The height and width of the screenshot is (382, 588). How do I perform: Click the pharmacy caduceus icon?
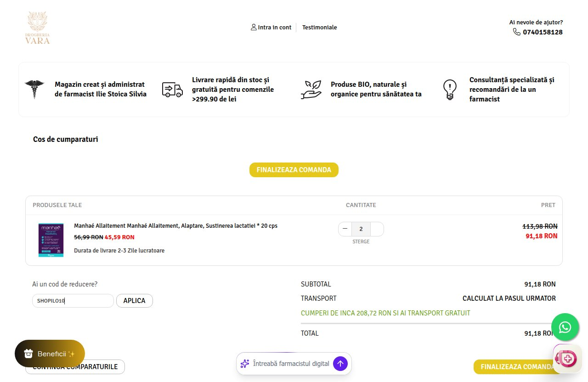(x=34, y=89)
